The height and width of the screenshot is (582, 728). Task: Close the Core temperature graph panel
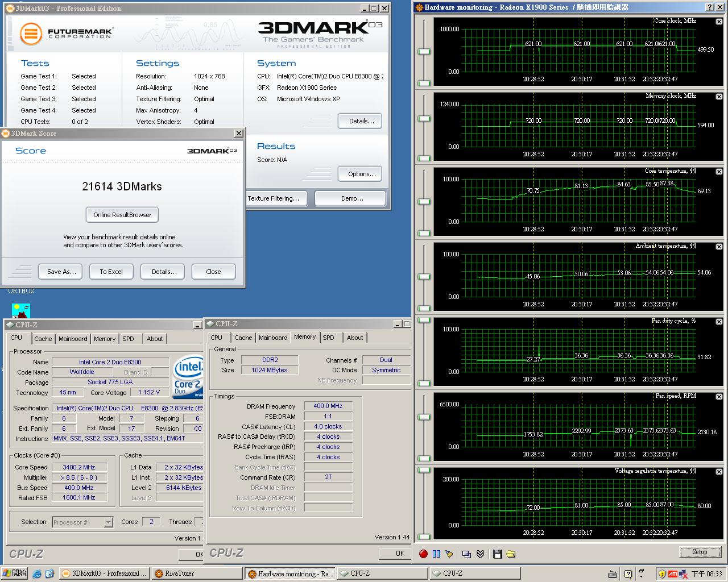(719, 172)
